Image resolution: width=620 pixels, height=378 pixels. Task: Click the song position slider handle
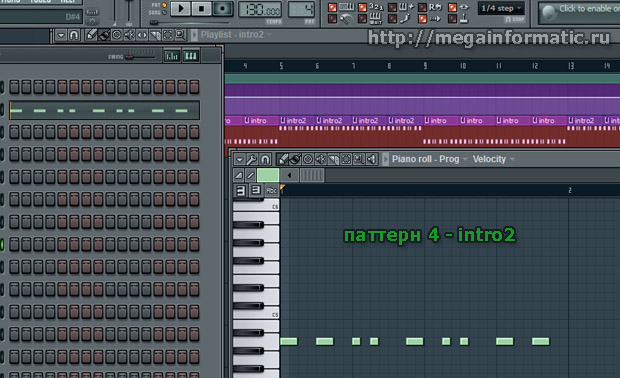coord(154,23)
